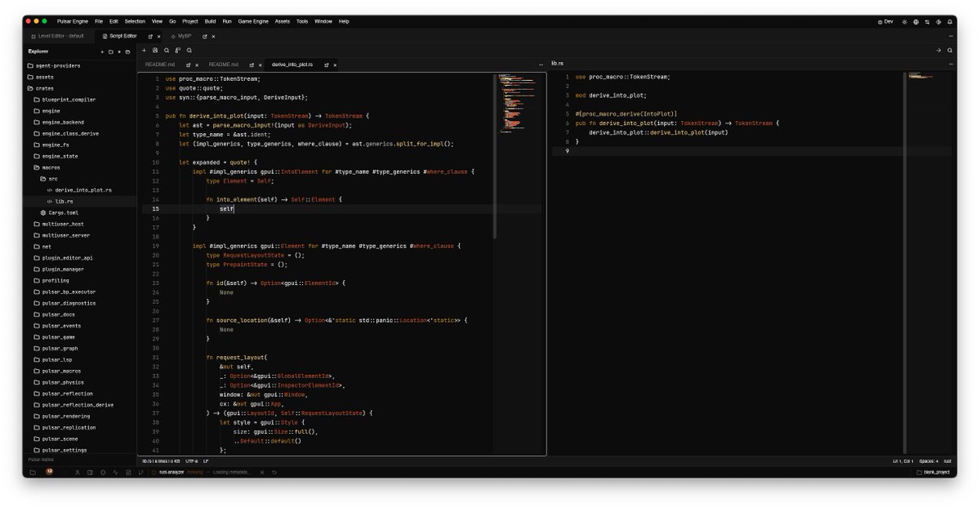The height and width of the screenshot is (508, 980).
Task: Open notifications bell icon
Action: [x=950, y=21]
